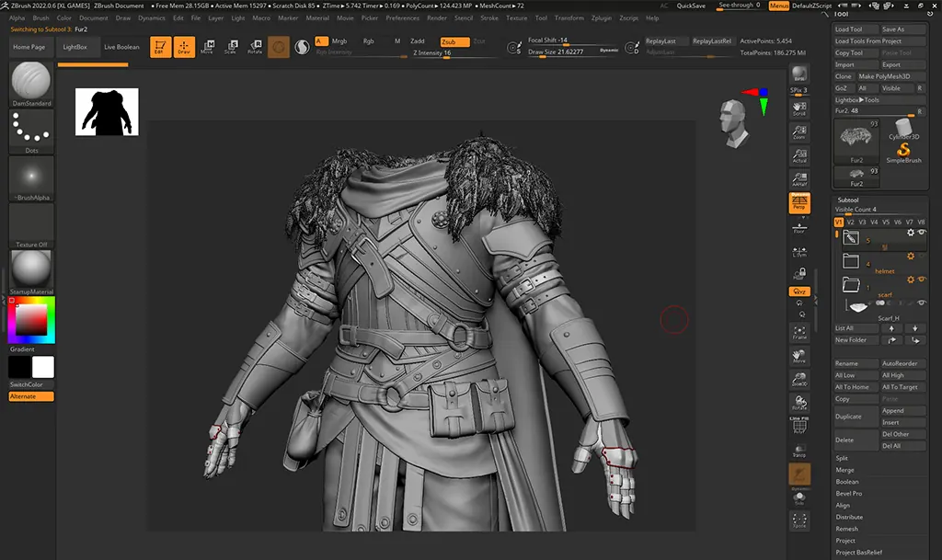This screenshot has height=560, width=942.
Task: Activate the Draw mode button
Action: tap(184, 47)
